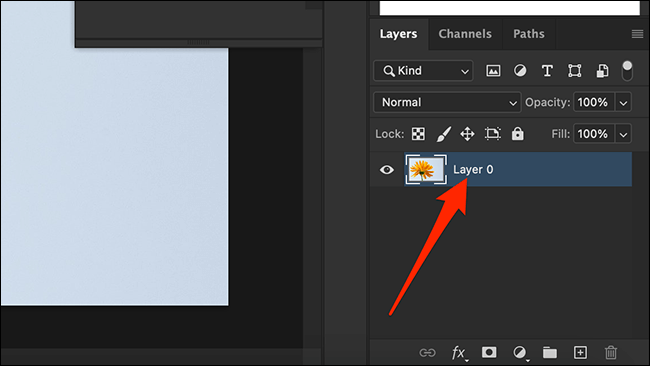Screen dimensions: 650x366
Task: Open the Kind filter dropdown
Action: (423, 71)
